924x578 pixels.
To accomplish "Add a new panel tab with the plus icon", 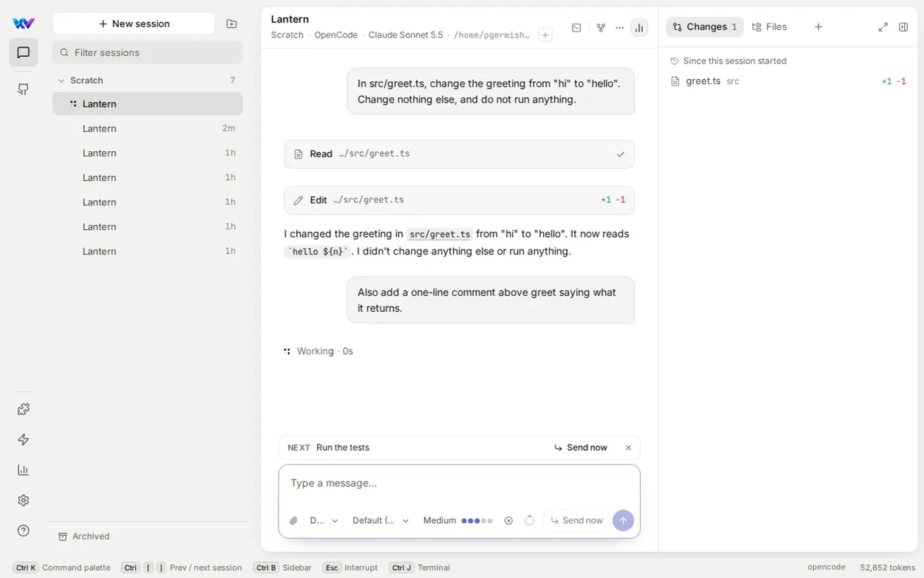I will (x=818, y=27).
